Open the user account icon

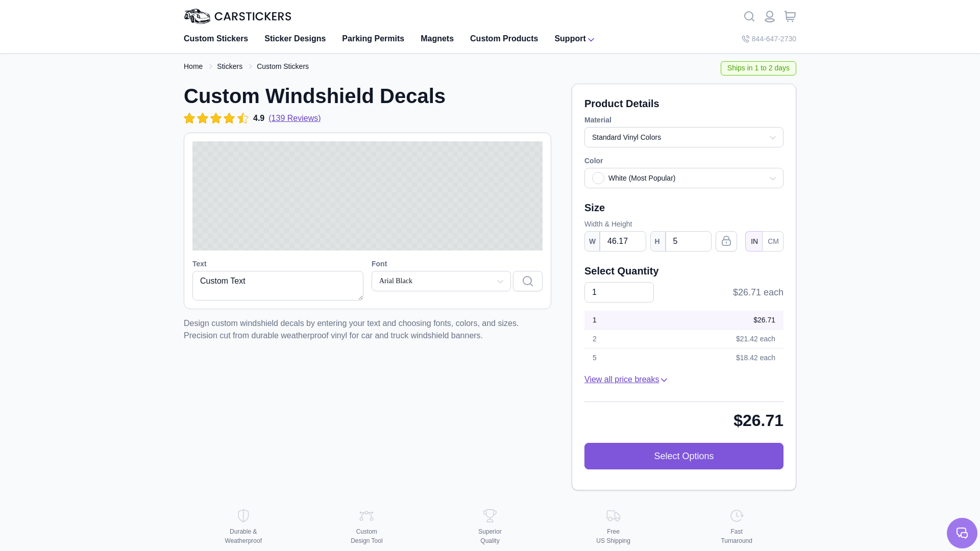click(x=769, y=16)
